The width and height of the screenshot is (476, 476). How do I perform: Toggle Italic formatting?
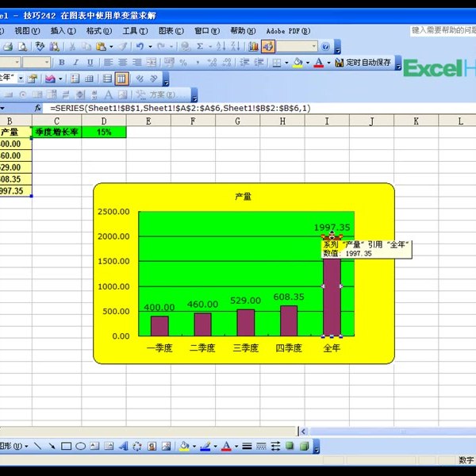[x=75, y=63]
